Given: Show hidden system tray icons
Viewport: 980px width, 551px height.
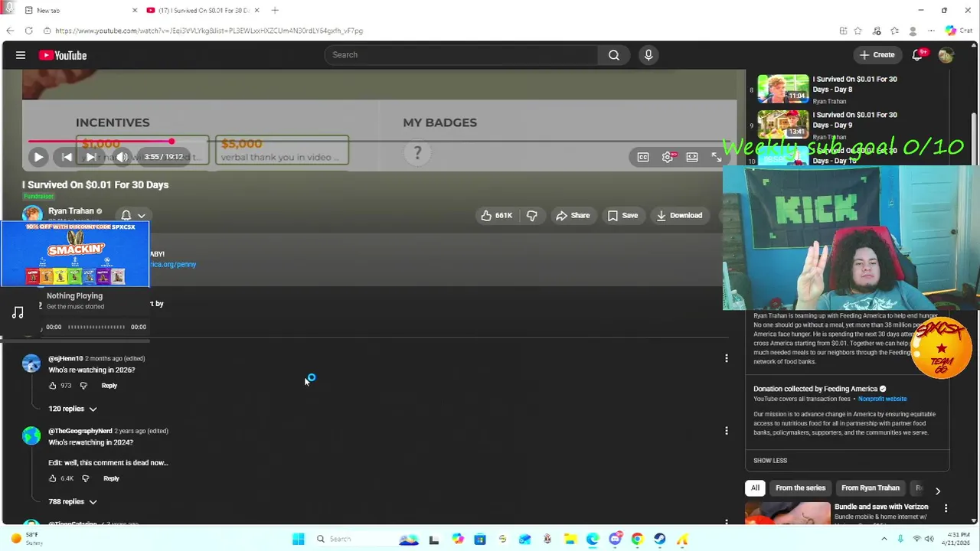Looking at the screenshot, I should click(x=885, y=539).
